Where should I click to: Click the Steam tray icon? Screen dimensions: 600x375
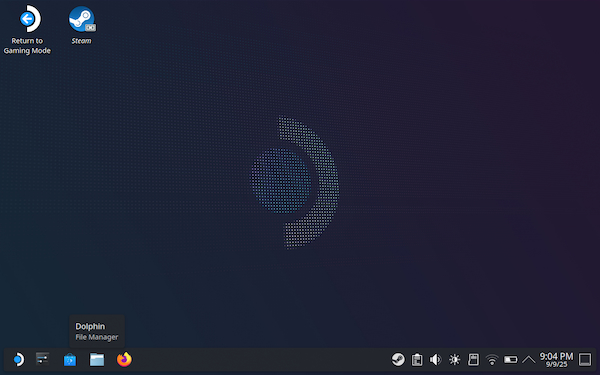(x=398, y=360)
